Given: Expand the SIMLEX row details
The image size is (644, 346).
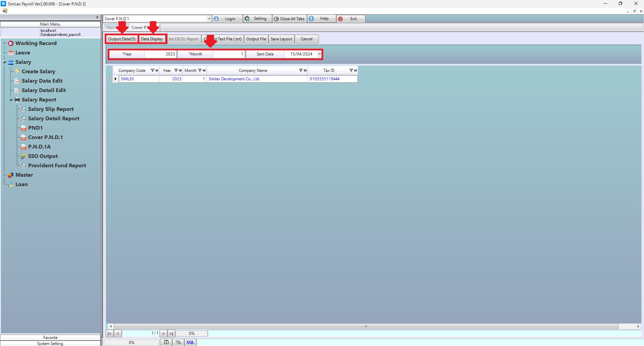Looking at the screenshot, I should tap(109, 79).
